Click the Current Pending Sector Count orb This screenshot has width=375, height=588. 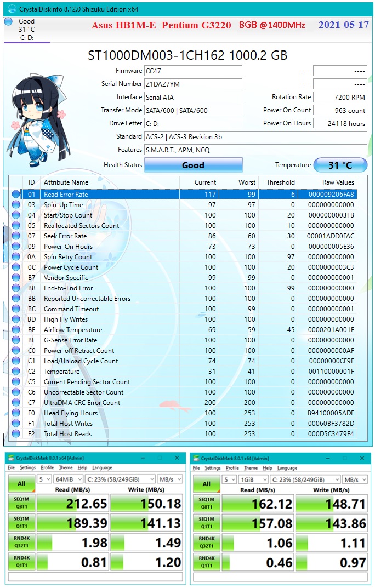pyautogui.click(x=16, y=382)
